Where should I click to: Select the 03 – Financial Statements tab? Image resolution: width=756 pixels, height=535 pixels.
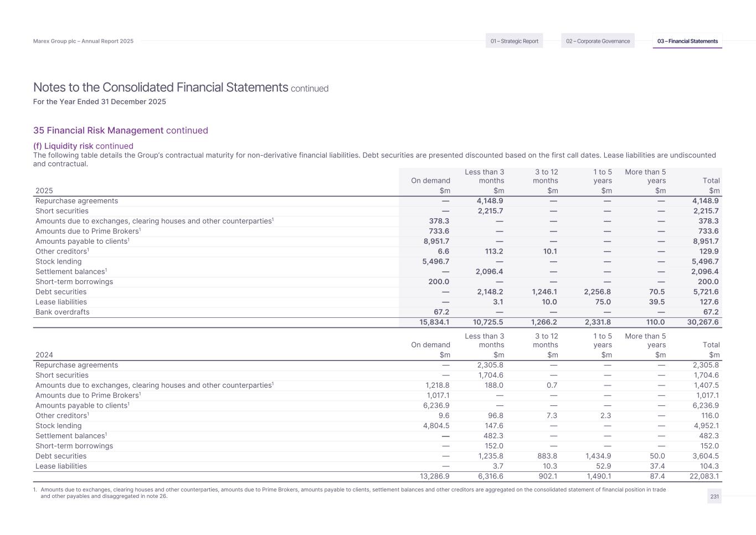687,41
